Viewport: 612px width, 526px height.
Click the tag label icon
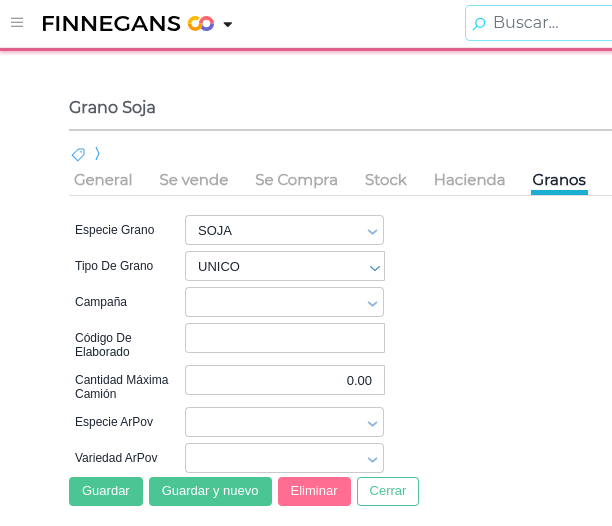click(x=78, y=154)
